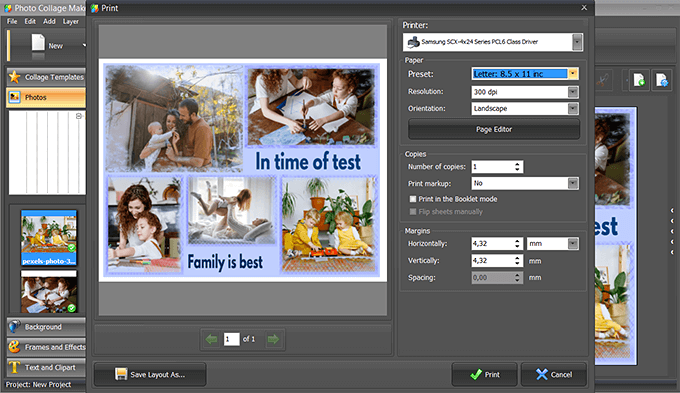Open the Edit menu
Screen dimensions: 680x393
tap(30, 21)
